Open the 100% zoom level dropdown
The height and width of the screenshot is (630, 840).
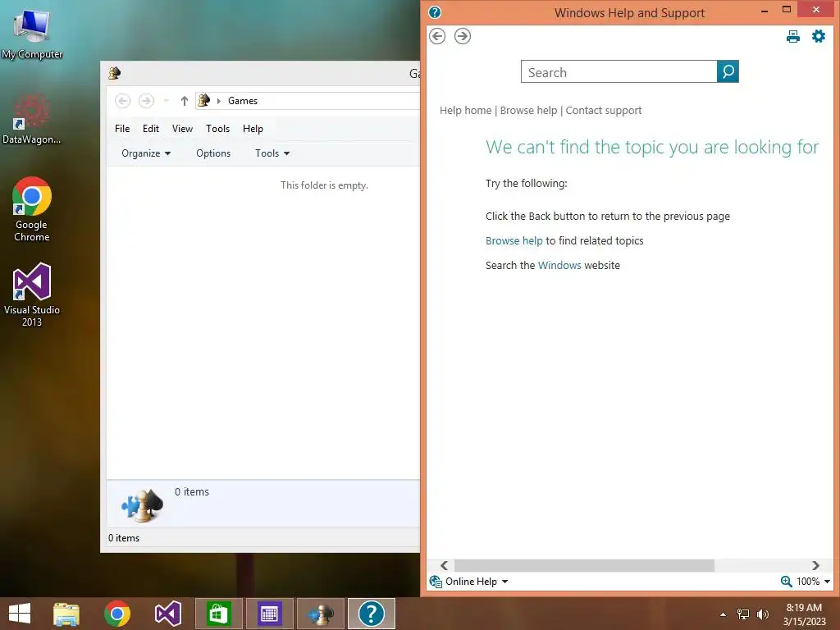click(813, 582)
